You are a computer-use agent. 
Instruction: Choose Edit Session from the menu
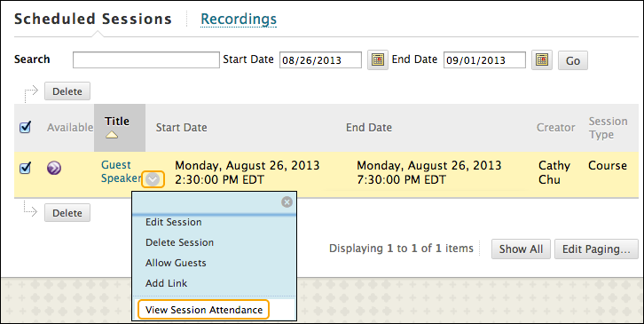pos(173,222)
